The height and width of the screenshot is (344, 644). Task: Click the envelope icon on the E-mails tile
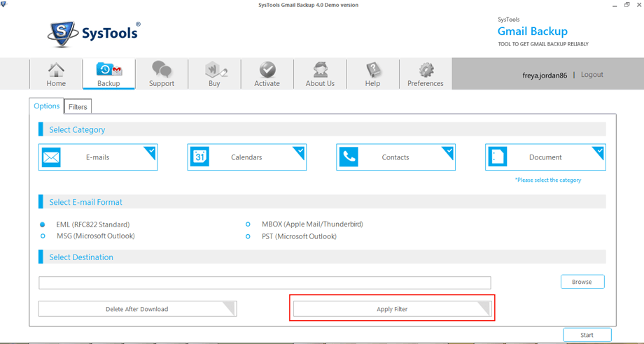tap(51, 157)
